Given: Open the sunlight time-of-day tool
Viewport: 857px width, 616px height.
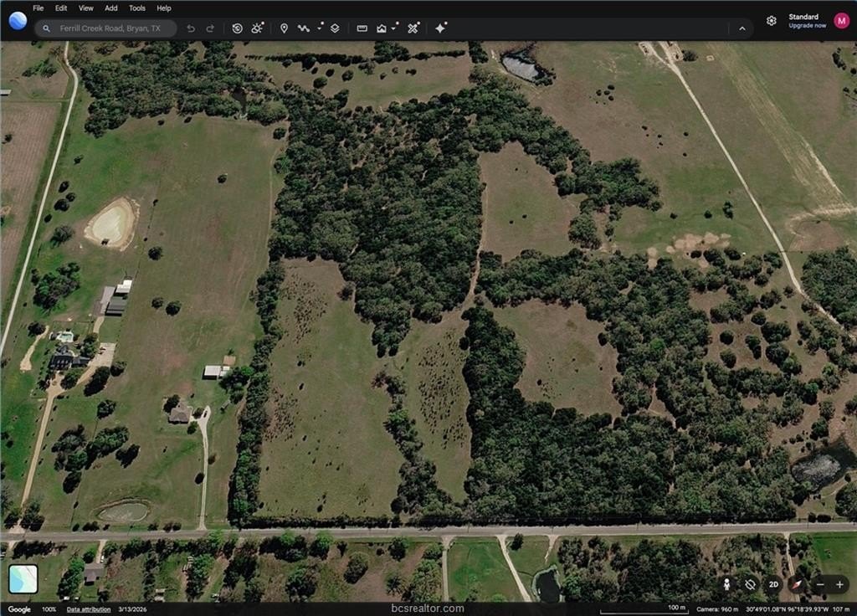Looking at the screenshot, I should [x=258, y=28].
